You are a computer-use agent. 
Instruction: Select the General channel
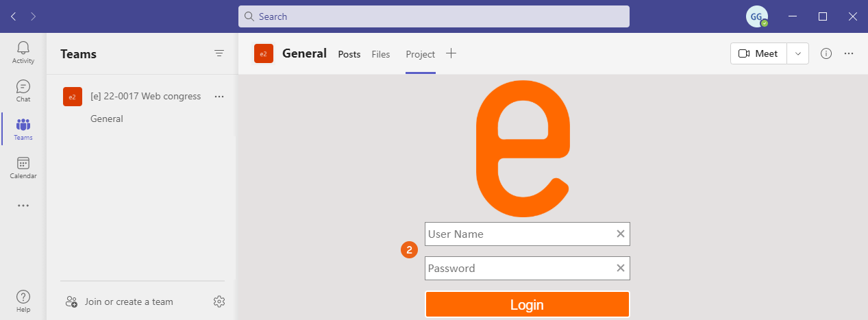pos(107,119)
